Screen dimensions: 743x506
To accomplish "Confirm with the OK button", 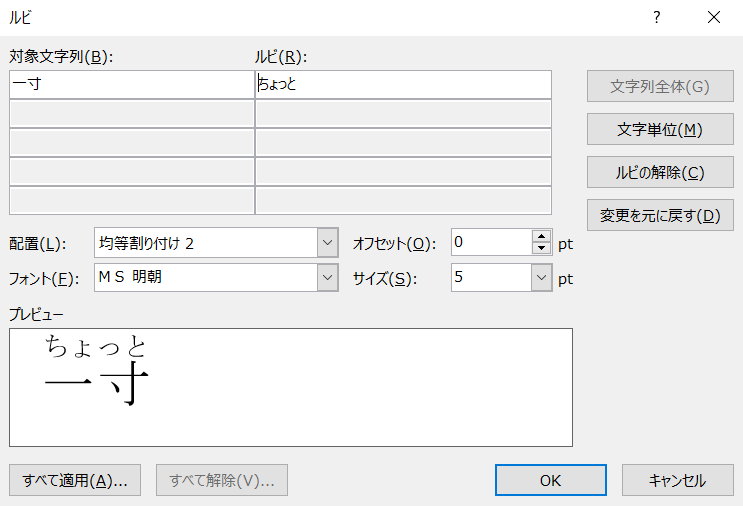I will tap(551, 480).
